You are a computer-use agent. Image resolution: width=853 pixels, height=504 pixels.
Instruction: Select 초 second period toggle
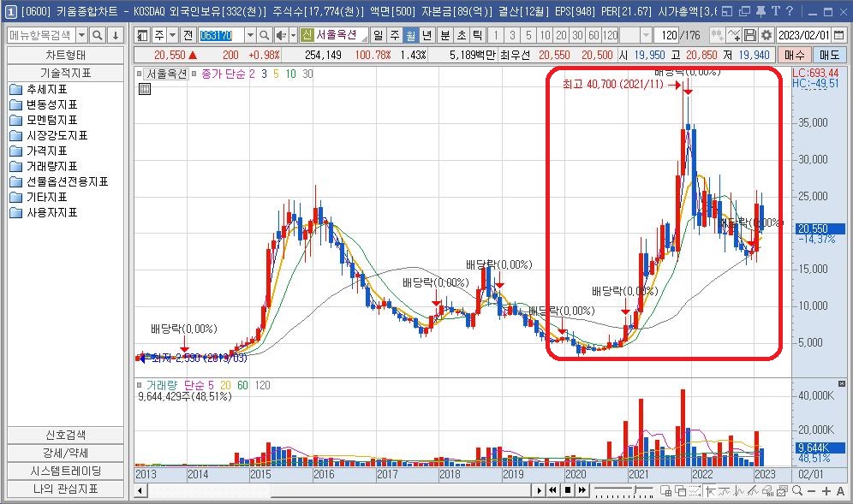click(462, 36)
